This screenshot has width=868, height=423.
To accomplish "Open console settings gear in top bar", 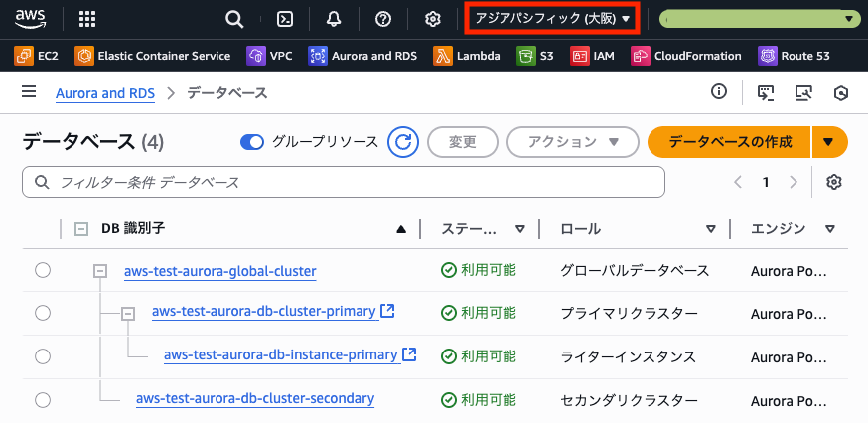I will [432, 20].
